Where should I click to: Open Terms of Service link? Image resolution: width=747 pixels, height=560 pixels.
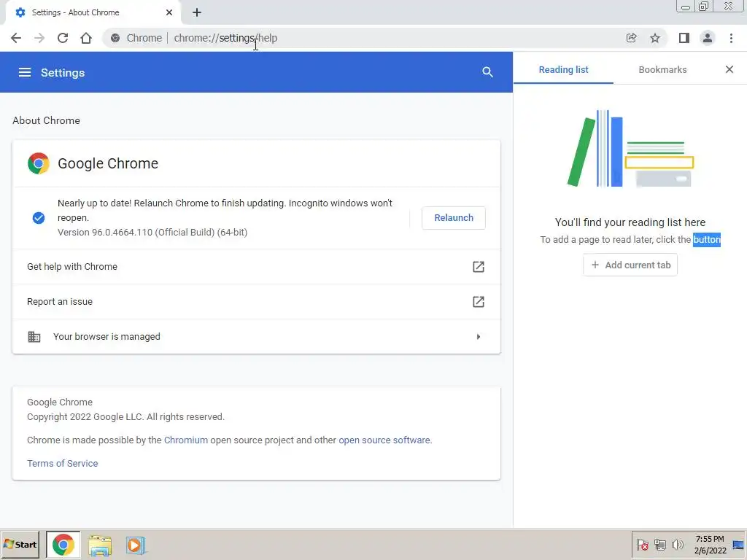click(x=63, y=463)
